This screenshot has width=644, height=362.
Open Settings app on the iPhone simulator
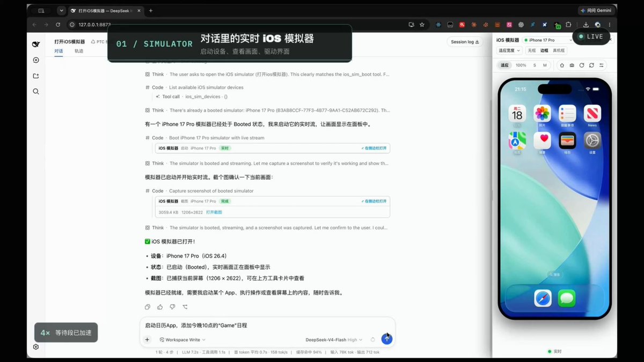[592, 141]
